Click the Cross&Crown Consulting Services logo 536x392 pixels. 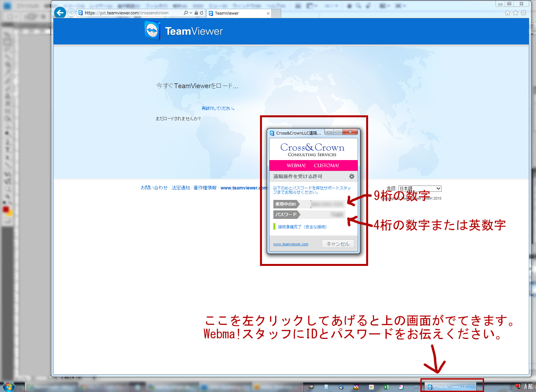312,150
